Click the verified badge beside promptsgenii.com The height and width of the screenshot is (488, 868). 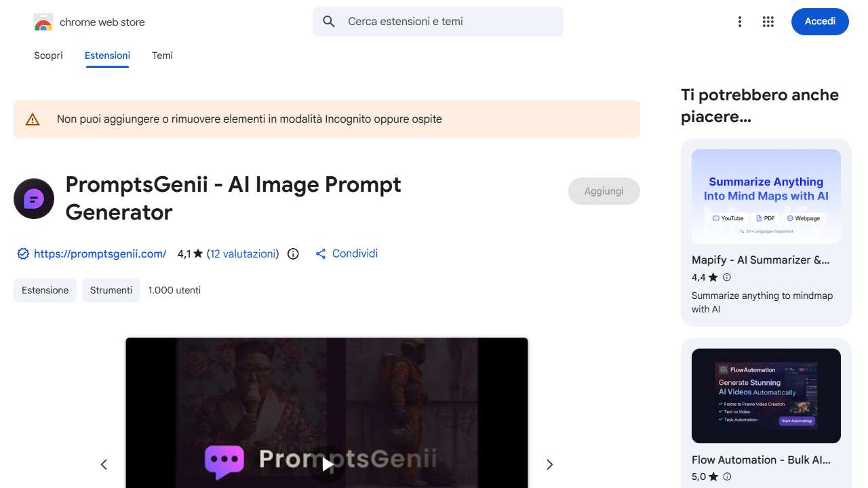click(x=23, y=253)
